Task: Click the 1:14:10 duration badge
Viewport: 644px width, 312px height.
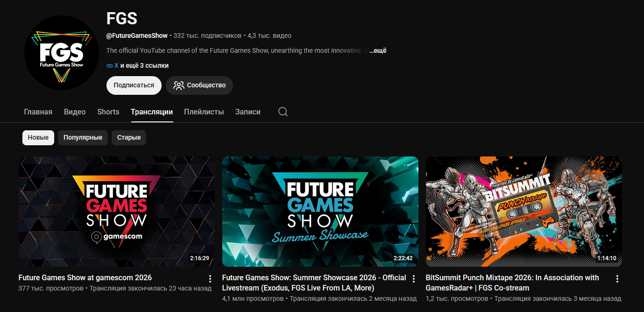Action: pyautogui.click(x=607, y=258)
